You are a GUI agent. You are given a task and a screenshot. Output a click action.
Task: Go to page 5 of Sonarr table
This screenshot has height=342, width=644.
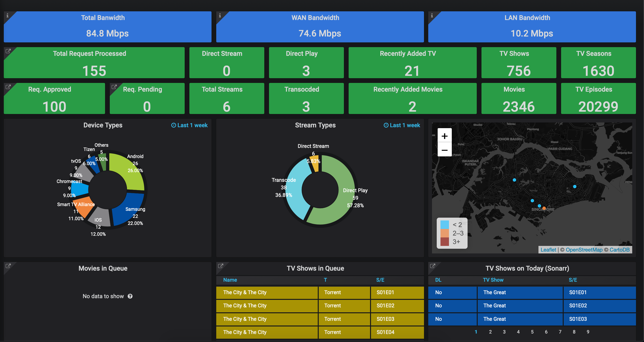[532, 332]
